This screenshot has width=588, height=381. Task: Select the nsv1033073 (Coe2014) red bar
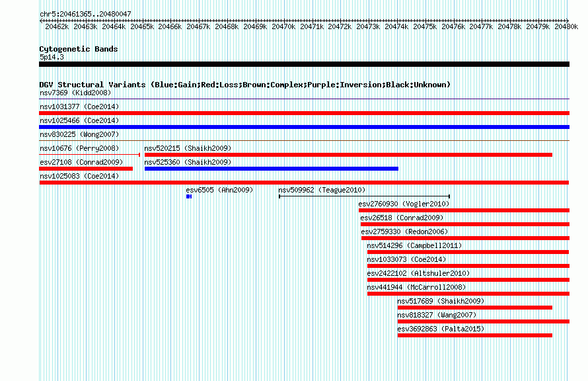[468, 266]
